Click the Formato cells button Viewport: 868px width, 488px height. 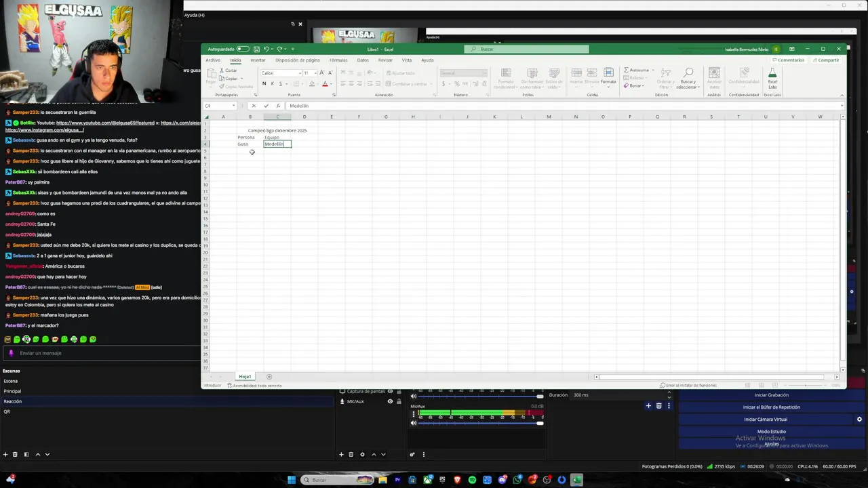[608, 76]
